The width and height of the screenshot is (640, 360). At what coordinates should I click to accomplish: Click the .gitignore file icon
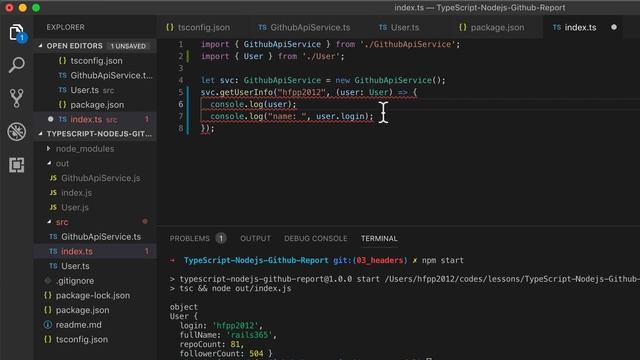pyautogui.click(x=48, y=281)
